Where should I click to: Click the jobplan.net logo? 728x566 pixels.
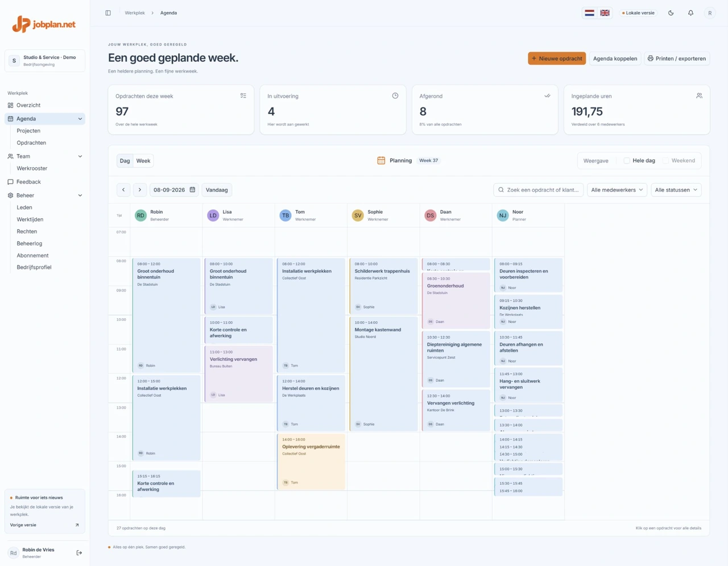pyautogui.click(x=44, y=24)
